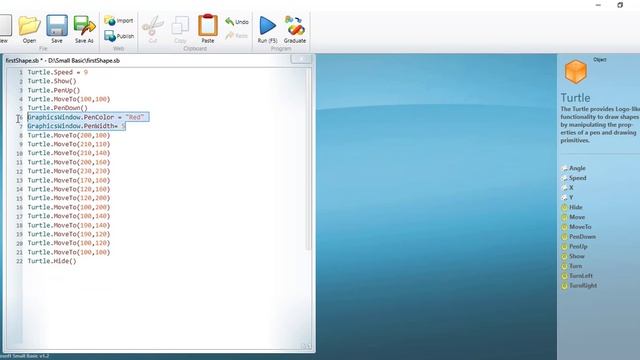Import a program from the web
This screenshot has height=360, width=640.
[119, 20]
